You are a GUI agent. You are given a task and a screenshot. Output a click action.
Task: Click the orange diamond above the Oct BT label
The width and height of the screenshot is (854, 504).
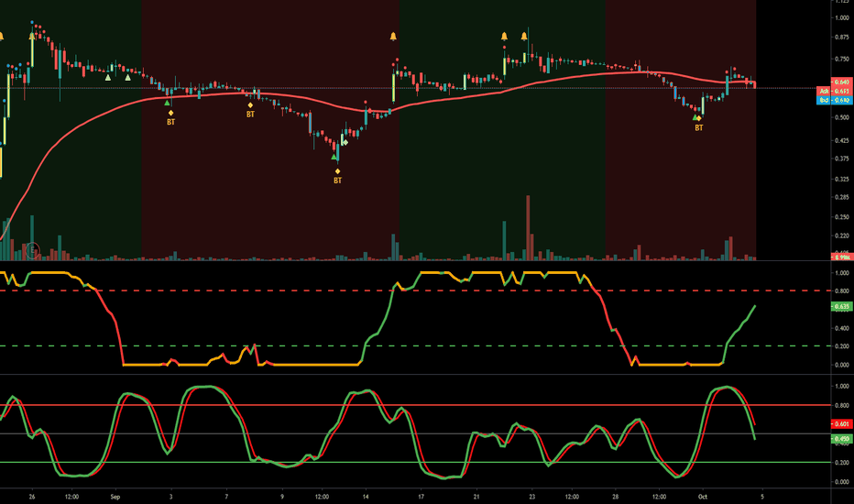pos(699,118)
